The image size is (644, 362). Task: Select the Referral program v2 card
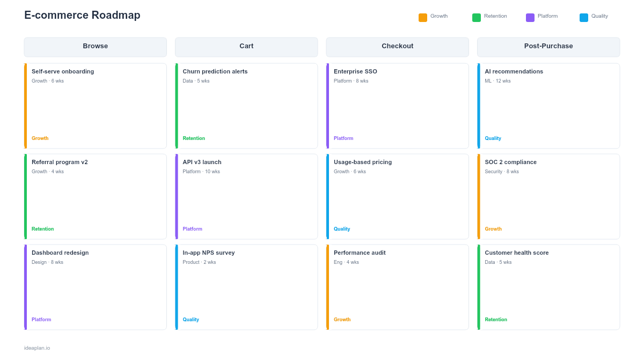coord(95,196)
